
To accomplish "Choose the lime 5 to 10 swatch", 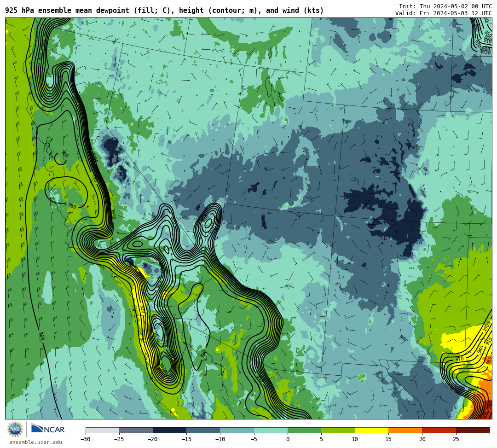I will coord(338,430).
